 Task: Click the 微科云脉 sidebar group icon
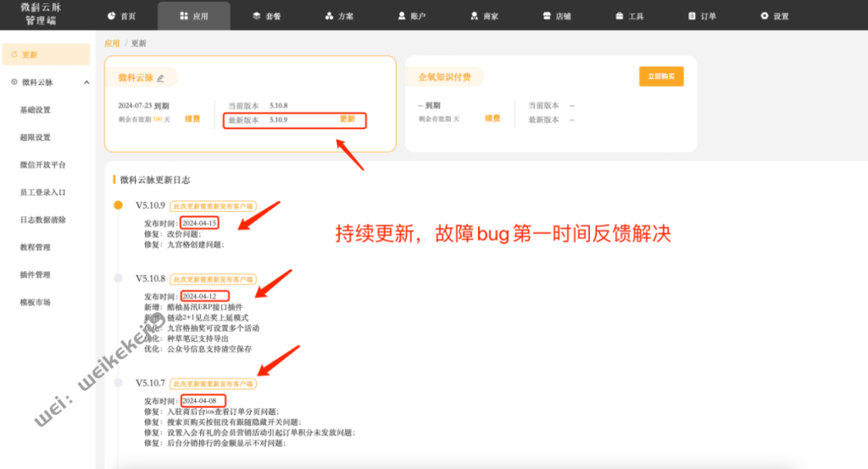point(14,82)
